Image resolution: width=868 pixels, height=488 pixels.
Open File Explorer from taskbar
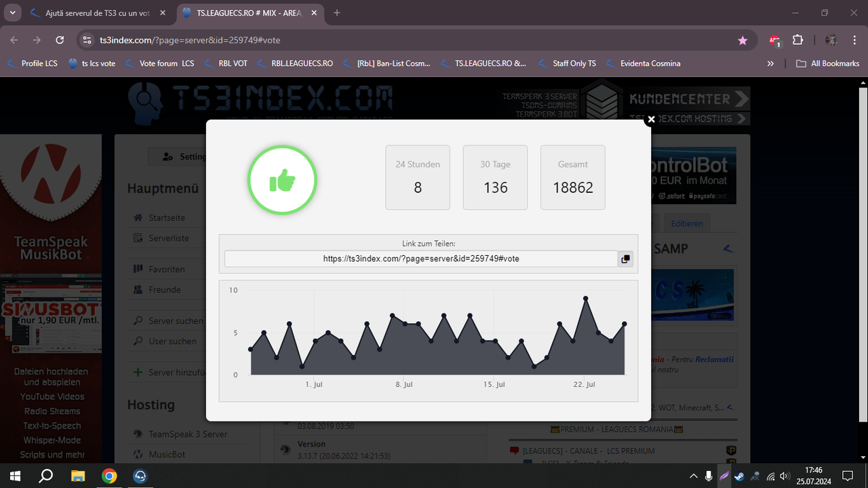tap(78, 476)
